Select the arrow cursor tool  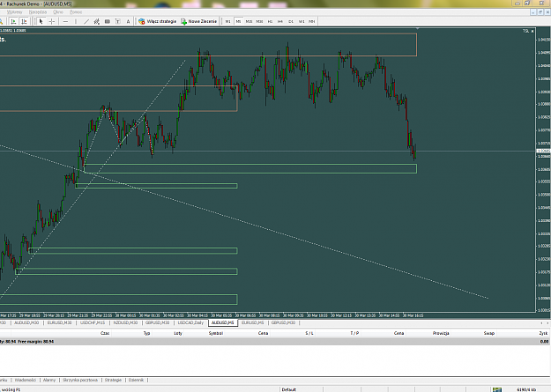41,21
